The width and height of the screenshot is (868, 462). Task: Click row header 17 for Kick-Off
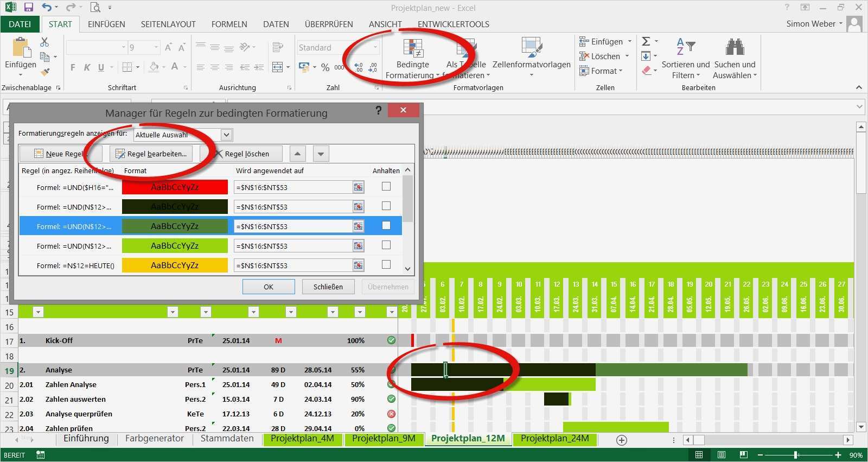coord(9,341)
